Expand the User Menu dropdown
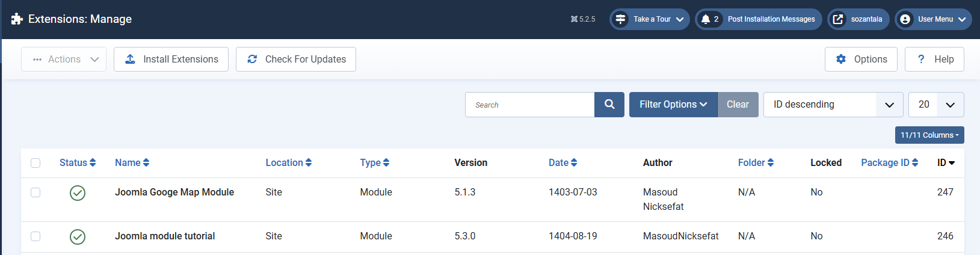The image size is (980, 255). pyautogui.click(x=933, y=19)
